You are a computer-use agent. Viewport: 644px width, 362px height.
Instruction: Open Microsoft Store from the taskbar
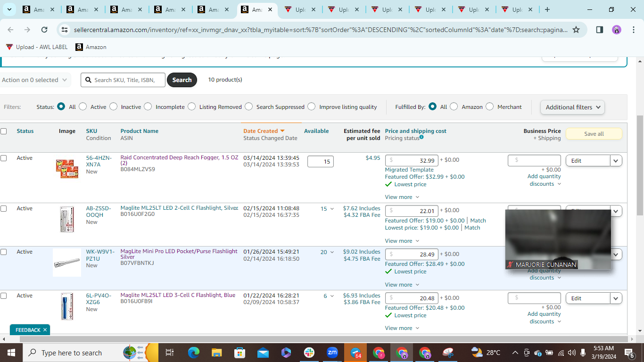pyautogui.click(x=240, y=353)
